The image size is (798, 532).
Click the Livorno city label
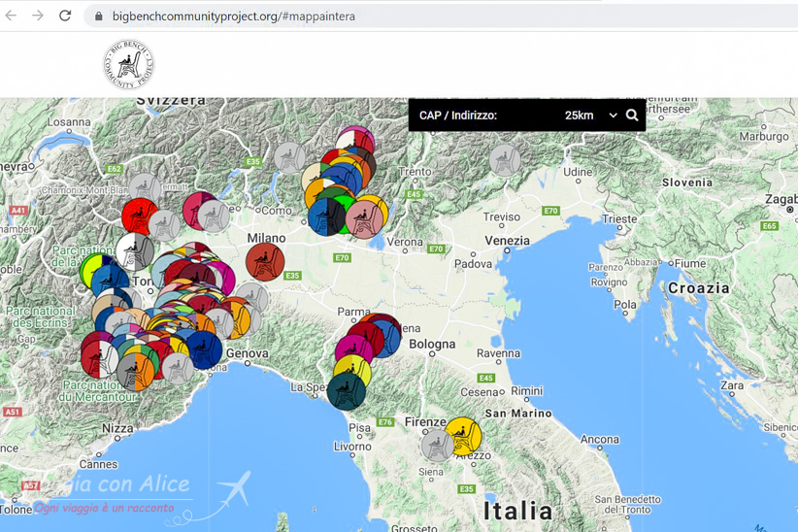pyautogui.click(x=352, y=447)
